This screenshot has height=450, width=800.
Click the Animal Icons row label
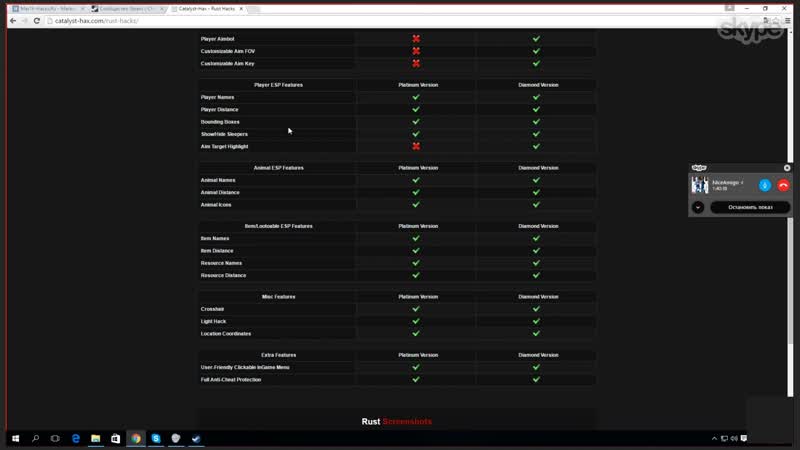coord(216,205)
